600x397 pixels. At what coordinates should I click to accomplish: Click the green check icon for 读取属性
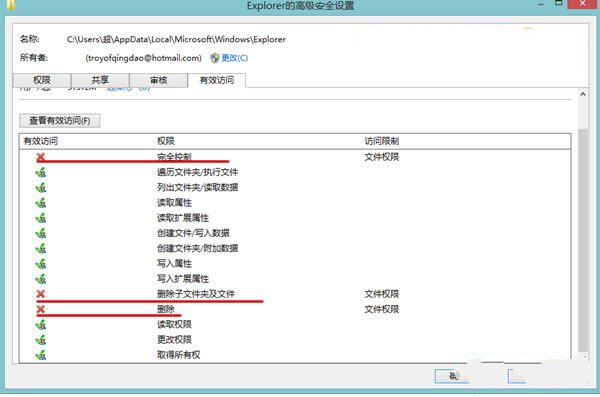pos(41,203)
